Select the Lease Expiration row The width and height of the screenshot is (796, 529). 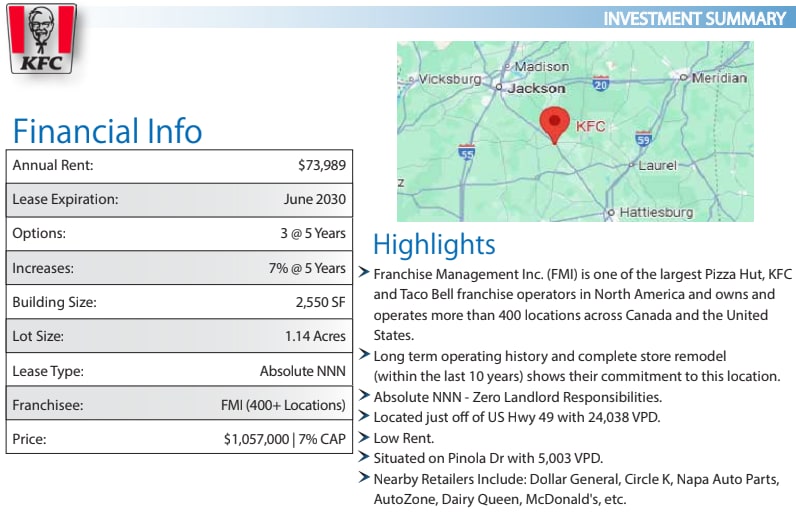point(179,199)
